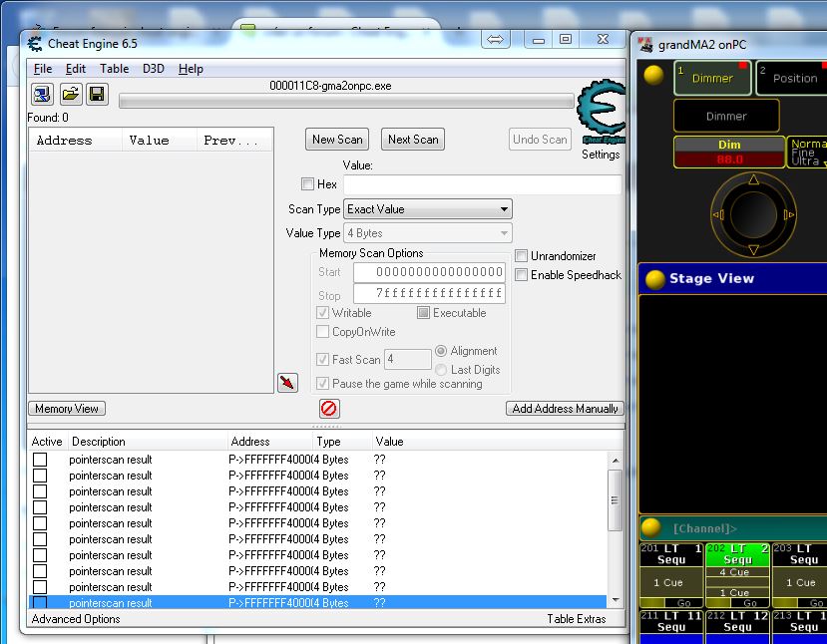The width and height of the screenshot is (827, 644).
Task: Open the D3D menu
Action: click(153, 69)
